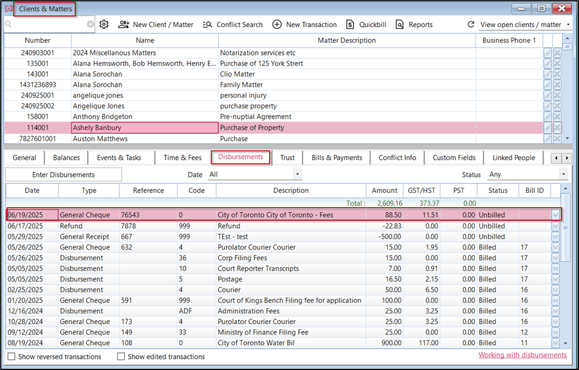The width and height of the screenshot is (579, 370).
Task: Switch to the Balances tab
Action: click(x=66, y=158)
